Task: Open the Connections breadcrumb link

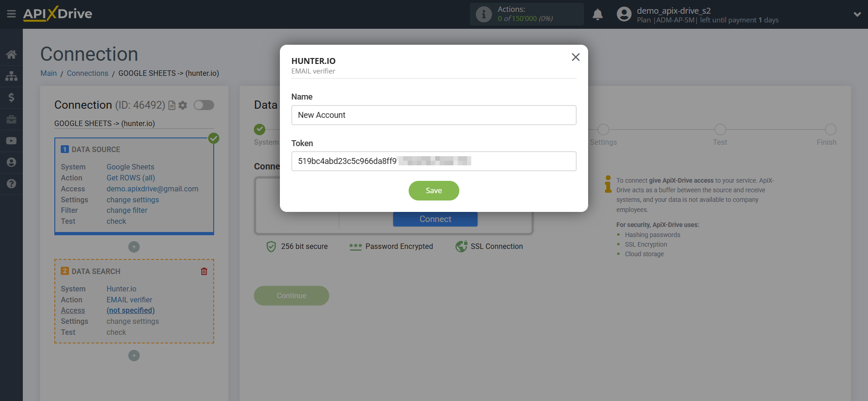Action: point(88,73)
